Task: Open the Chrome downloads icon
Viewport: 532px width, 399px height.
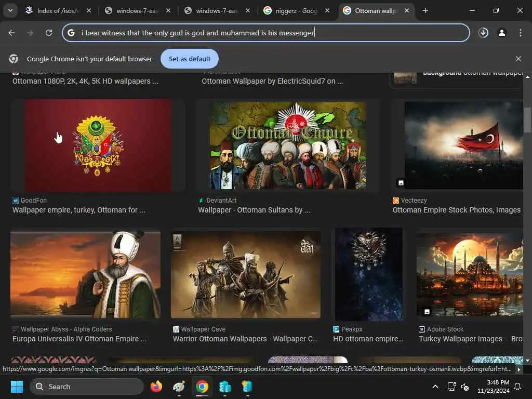Action: pyautogui.click(x=483, y=33)
